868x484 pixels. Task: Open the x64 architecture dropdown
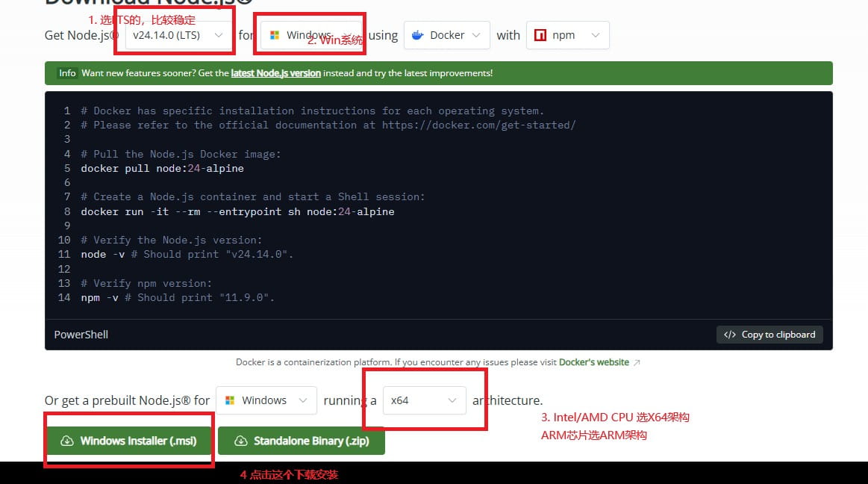pyautogui.click(x=424, y=400)
